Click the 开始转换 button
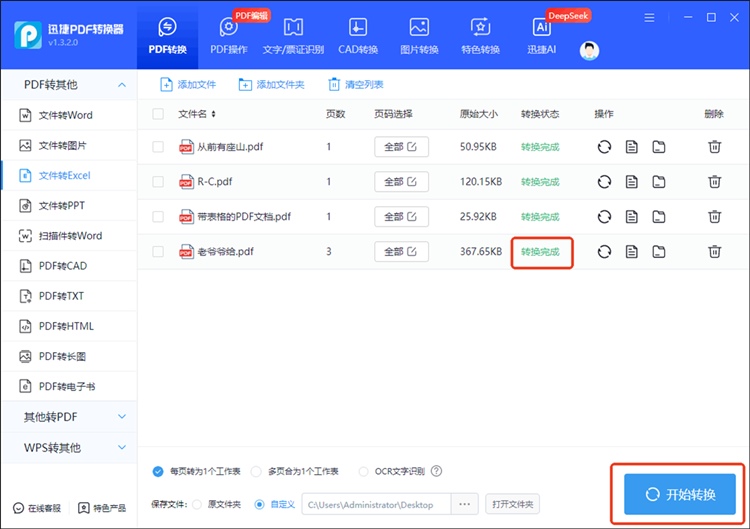The image size is (750, 529). (x=679, y=494)
